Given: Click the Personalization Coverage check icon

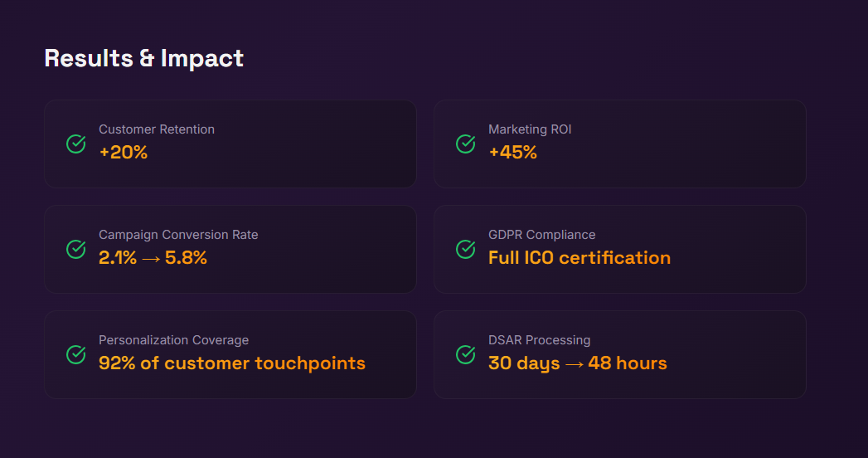Looking at the screenshot, I should (75, 354).
